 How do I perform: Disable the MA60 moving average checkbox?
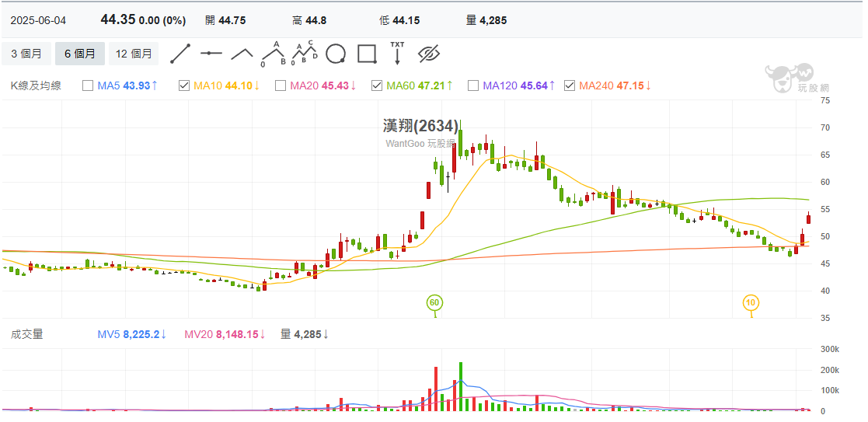tap(376, 85)
